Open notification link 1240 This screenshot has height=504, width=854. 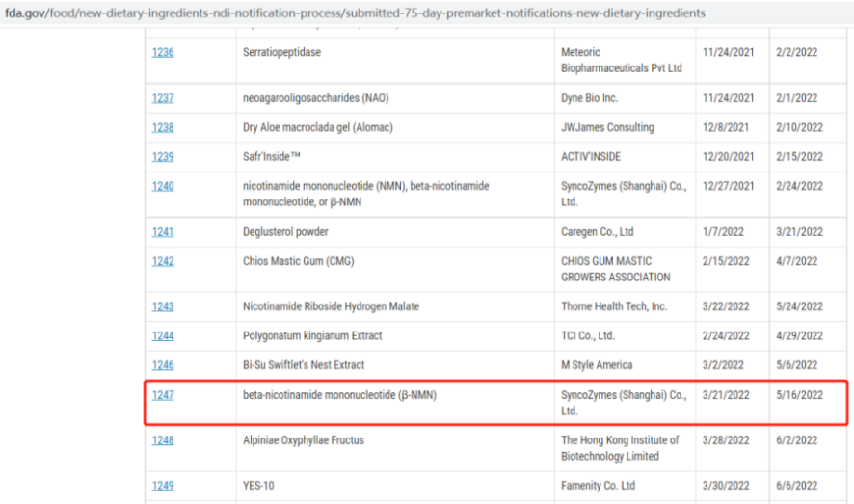(163, 186)
